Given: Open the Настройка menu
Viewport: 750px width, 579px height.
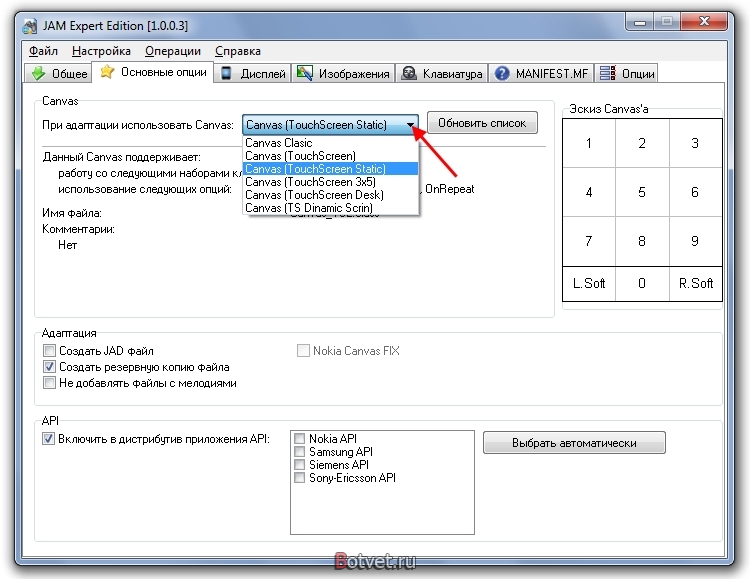Looking at the screenshot, I should point(101,51).
